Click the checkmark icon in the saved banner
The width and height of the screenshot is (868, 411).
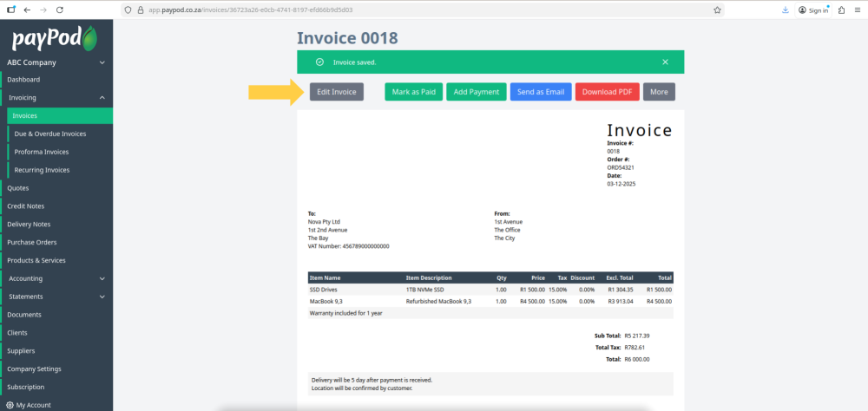coord(319,62)
